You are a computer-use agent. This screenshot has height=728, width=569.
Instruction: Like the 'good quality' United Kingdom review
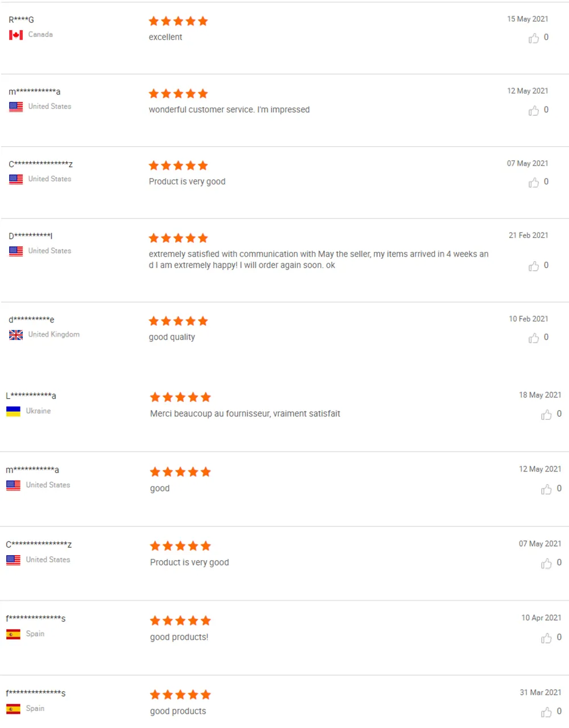click(534, 338)
